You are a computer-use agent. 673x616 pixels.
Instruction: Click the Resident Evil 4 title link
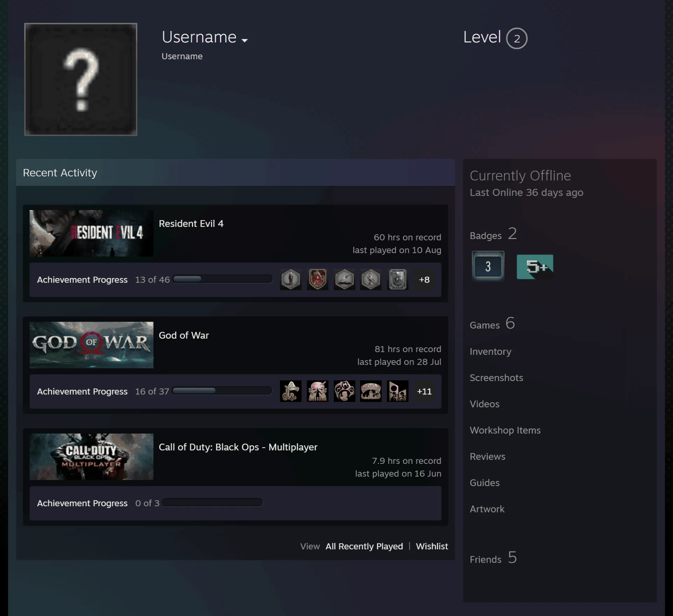191,224
